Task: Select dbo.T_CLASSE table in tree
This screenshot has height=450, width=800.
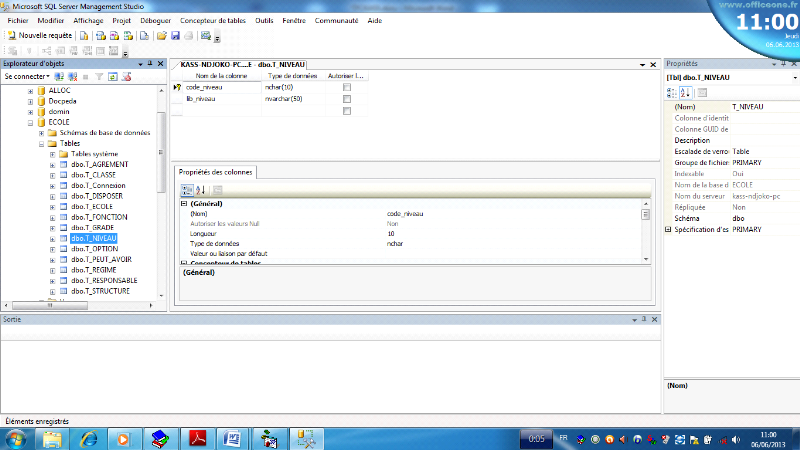Action: 93,175
